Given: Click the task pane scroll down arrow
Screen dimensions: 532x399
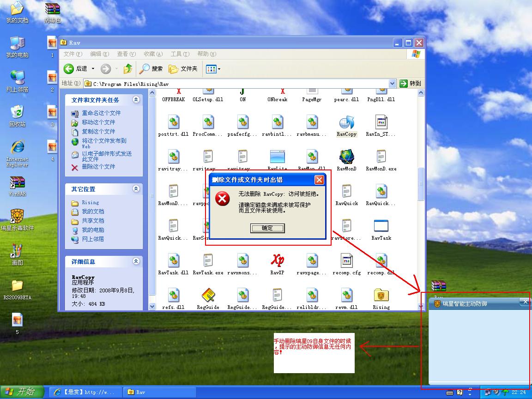Looking at the screenshot, I should [152, 306].
